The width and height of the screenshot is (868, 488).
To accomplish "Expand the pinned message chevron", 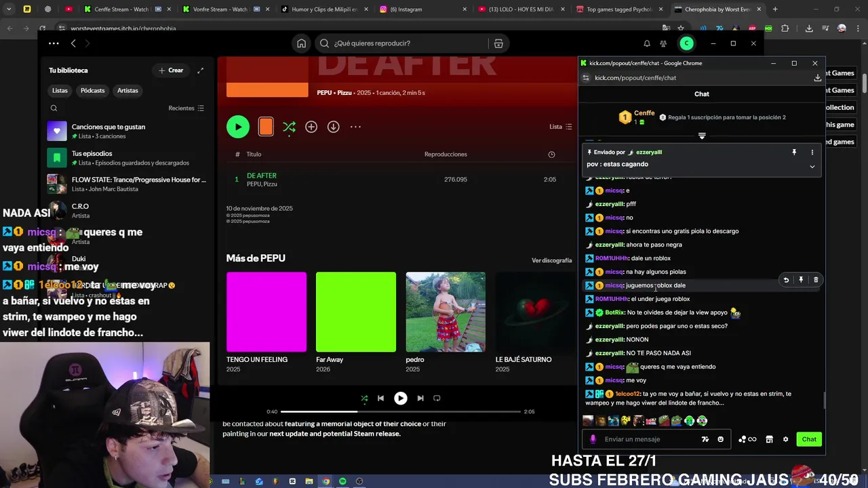I will 812,167.
